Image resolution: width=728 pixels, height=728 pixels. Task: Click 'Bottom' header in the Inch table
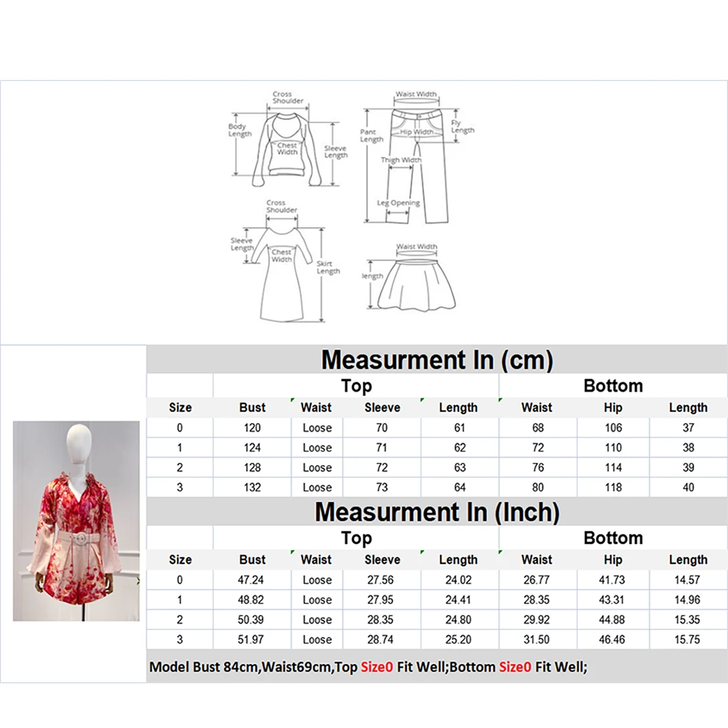click(x=613, y=538)
